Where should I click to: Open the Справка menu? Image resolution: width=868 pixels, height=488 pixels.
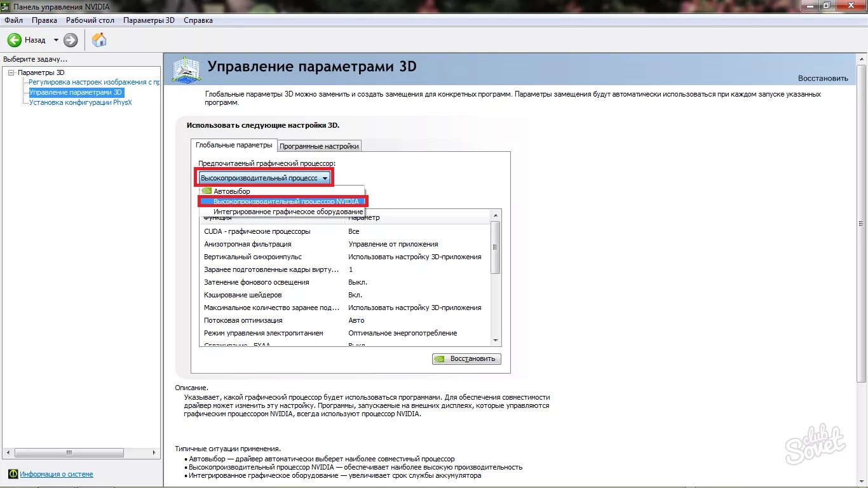click(x=198, y=20)
